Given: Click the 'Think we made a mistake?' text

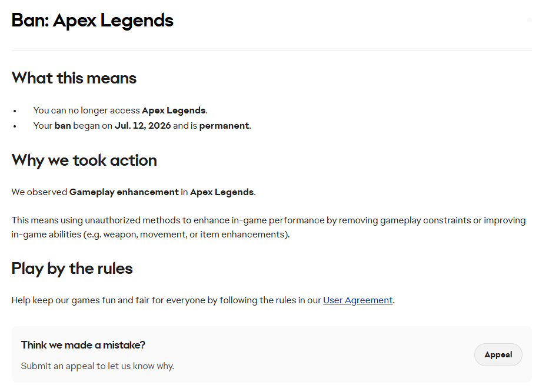Looking at the screenshot, I should tap(83, 345).
